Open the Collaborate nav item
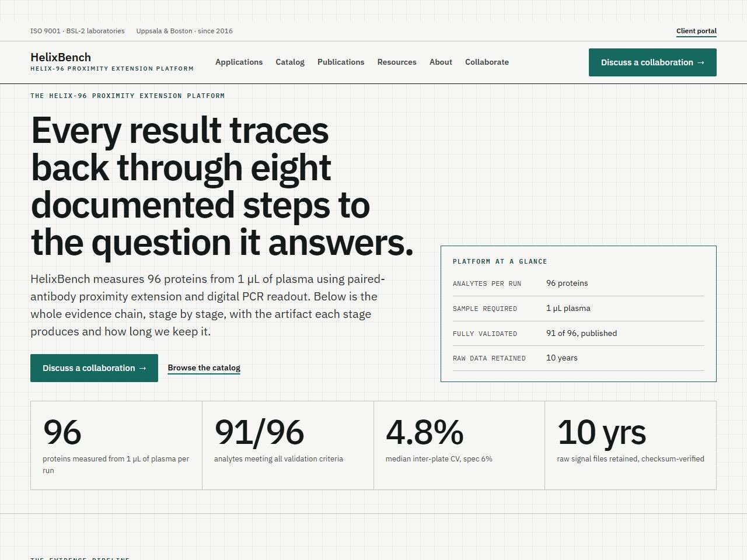747x560 pixels. pyautogui.click(x=487, y=62)
